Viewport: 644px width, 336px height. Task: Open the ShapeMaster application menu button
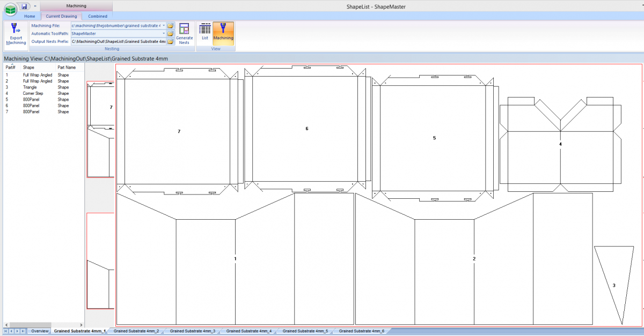coord(9,5)
